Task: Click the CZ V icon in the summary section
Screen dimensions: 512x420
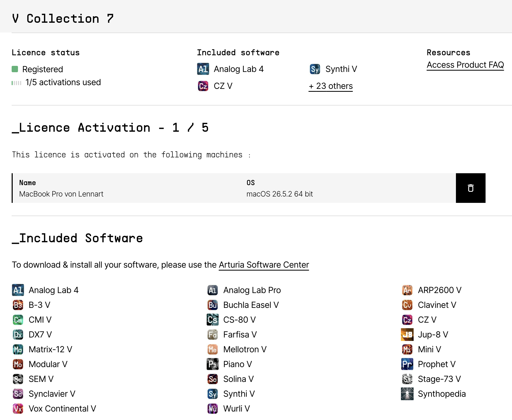Action: coord(203,86)
